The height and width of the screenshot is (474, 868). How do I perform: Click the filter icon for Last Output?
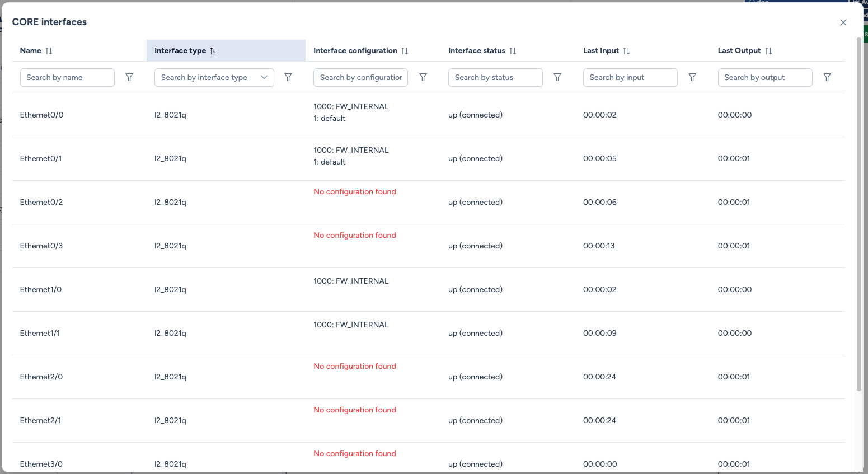[x=827, y=77]
